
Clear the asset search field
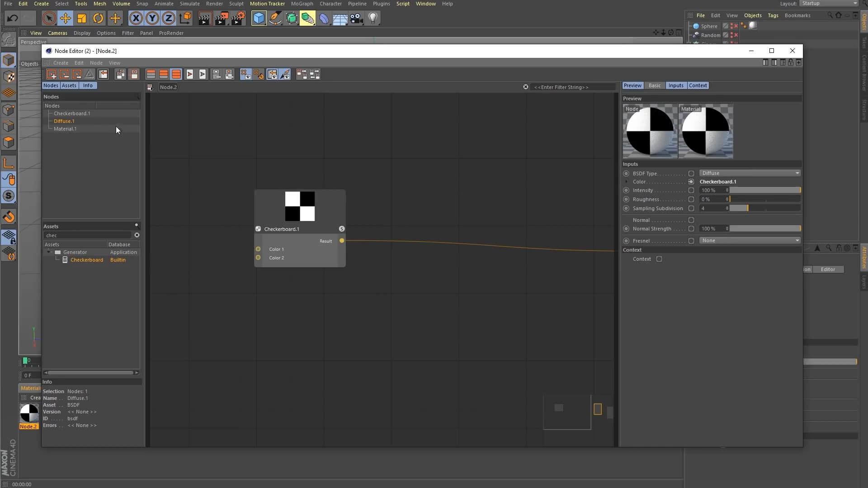click(137, 235)
